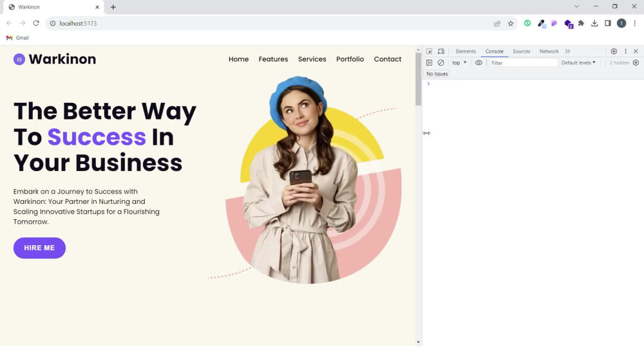Create a live expression with eye icon
644x346 pixels.
click(x=478, y=63)
